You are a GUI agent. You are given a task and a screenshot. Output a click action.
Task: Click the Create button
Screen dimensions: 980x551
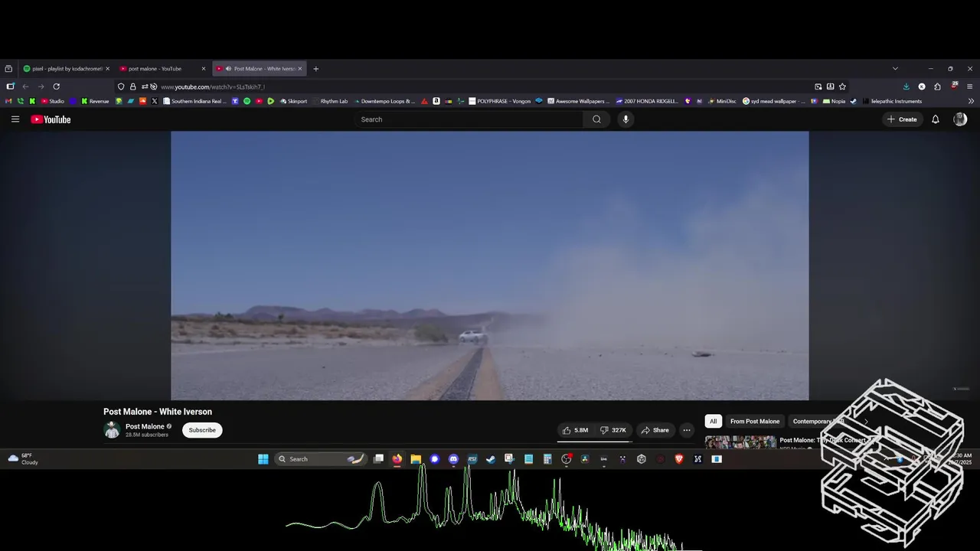[902, 119]
